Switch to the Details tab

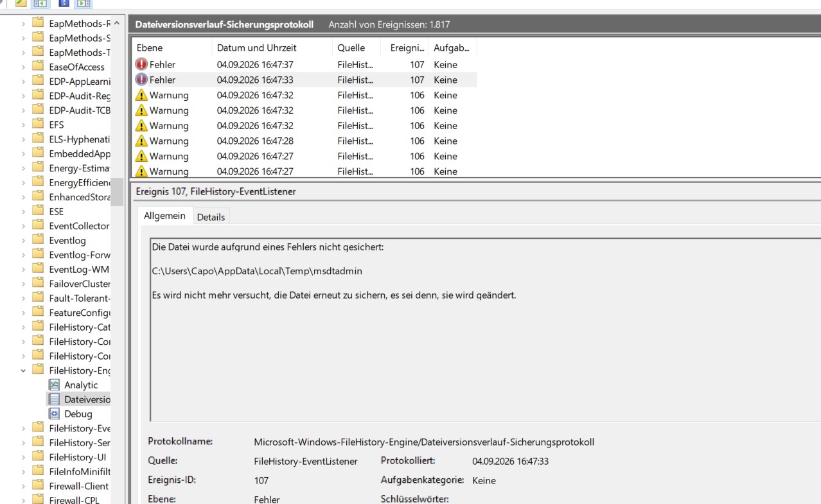coord(211,217)
